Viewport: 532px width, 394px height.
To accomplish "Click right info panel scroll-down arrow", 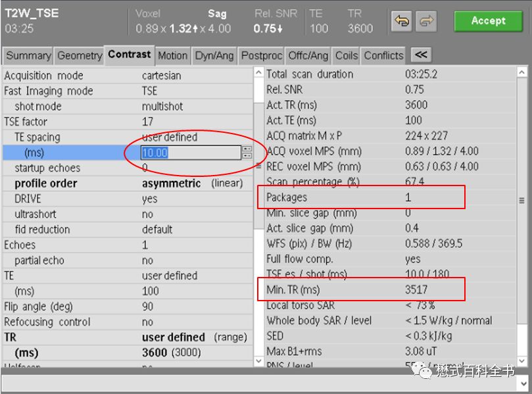I will click(522, 360).
